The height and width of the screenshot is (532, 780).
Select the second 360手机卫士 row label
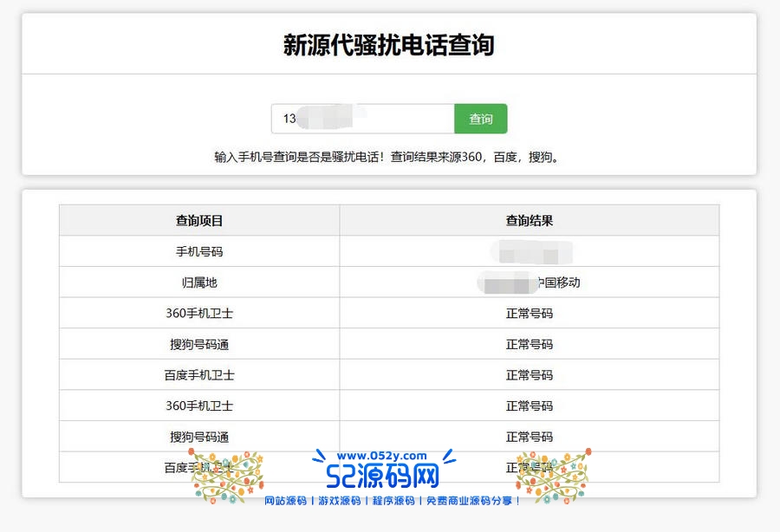tap(199, 405)
